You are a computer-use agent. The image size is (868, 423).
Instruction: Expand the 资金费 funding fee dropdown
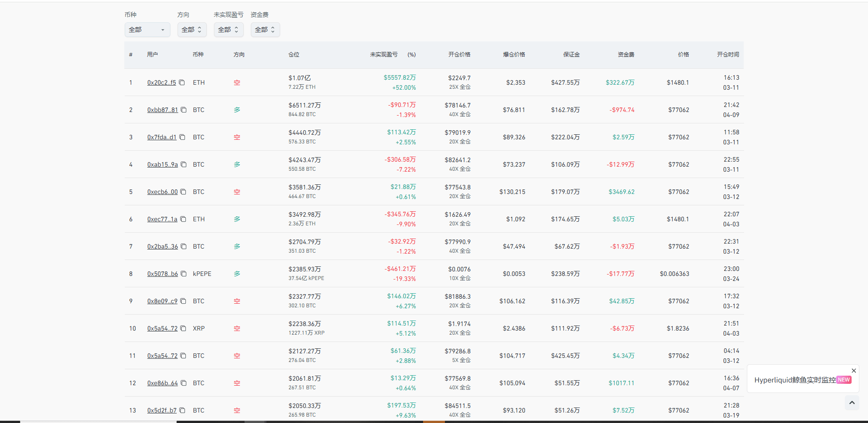pyautogui.click(x=265, y=30)
